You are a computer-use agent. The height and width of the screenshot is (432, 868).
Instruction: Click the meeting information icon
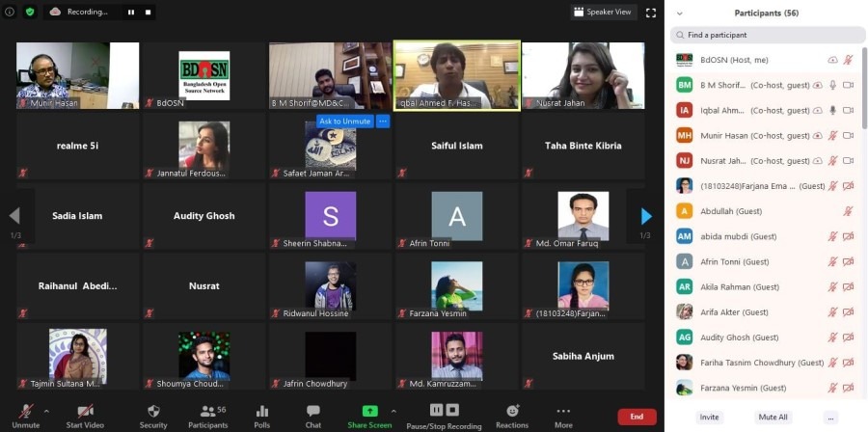tap(12, 12)
